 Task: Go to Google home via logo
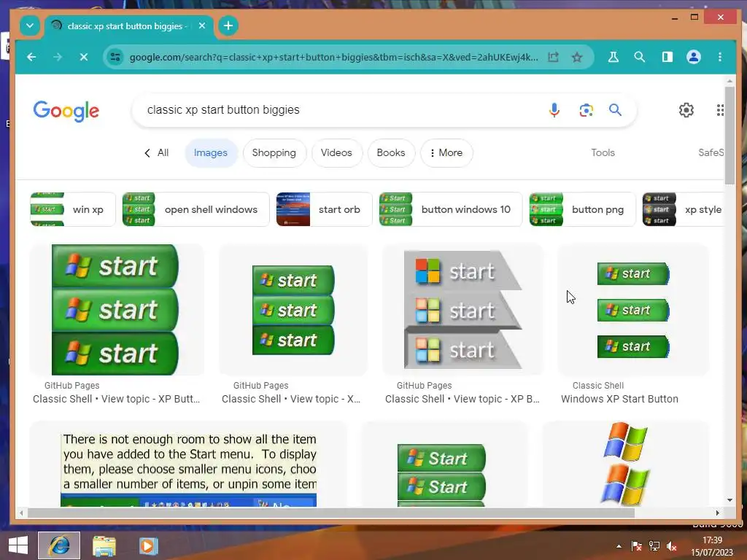point(66,111)
